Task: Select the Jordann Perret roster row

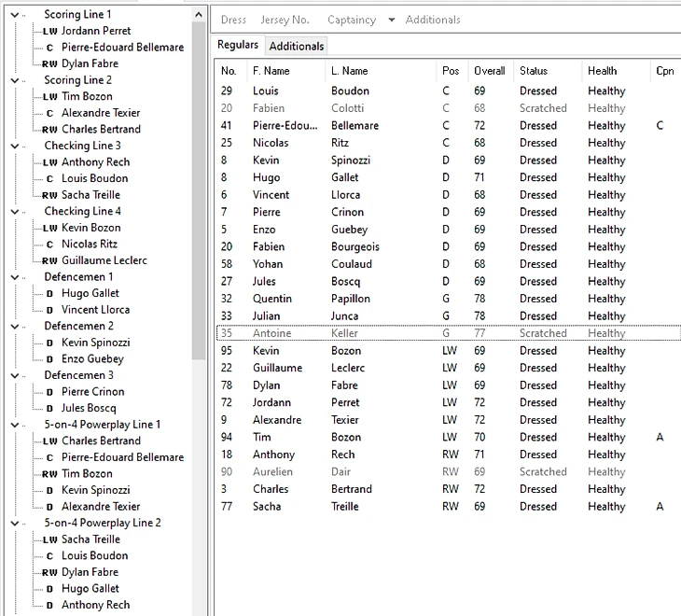Action: [448, 402]
